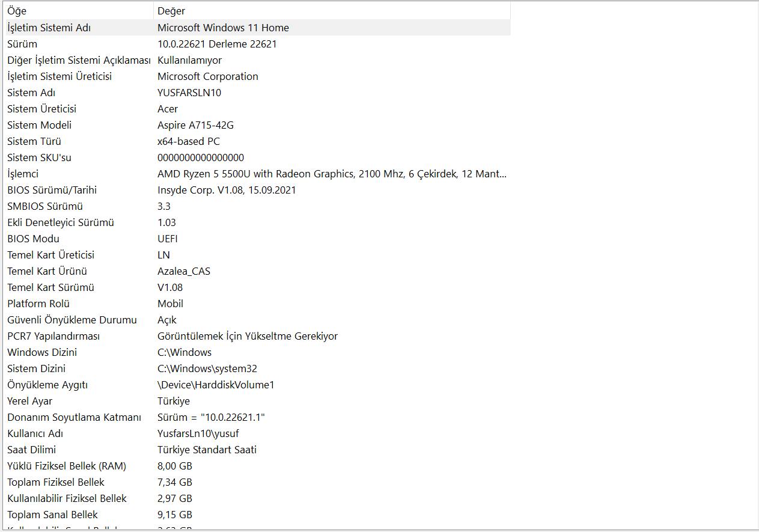Image resolution: width=759 pixels, height=532 pixels.
Task: Select the İşletim Sistemi Adı row label
Action: point(49,28)
